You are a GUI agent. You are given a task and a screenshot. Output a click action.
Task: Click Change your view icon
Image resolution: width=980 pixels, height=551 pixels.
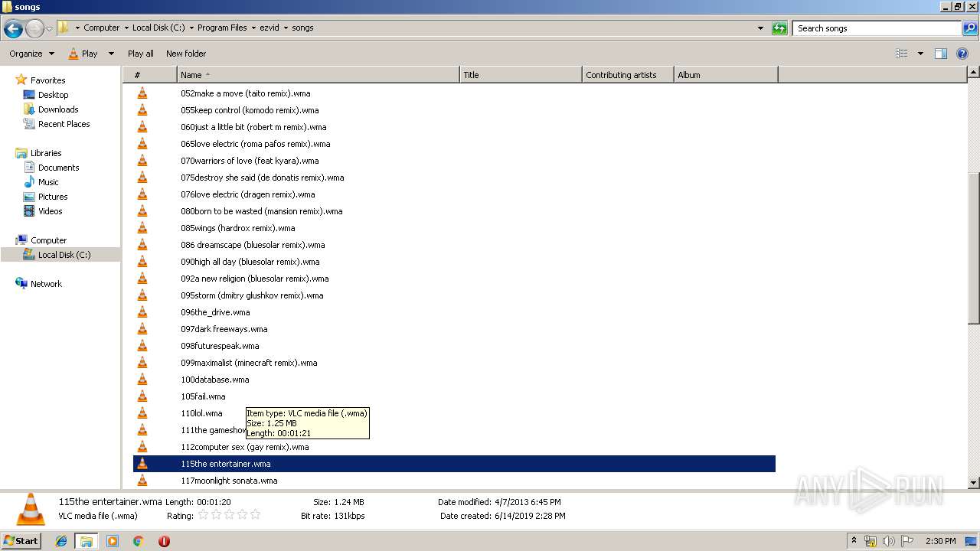click(x=902, y=54)
